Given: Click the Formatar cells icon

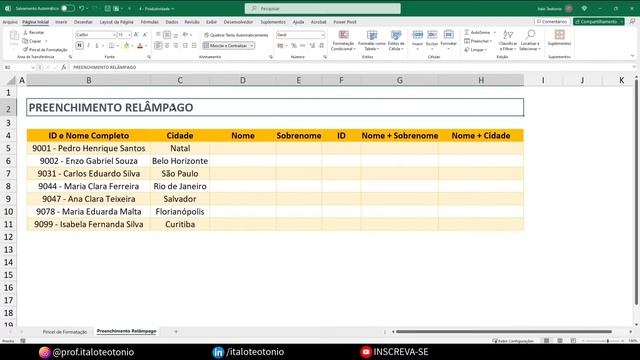Looking at the screenshot, I should tap(449, 35).
